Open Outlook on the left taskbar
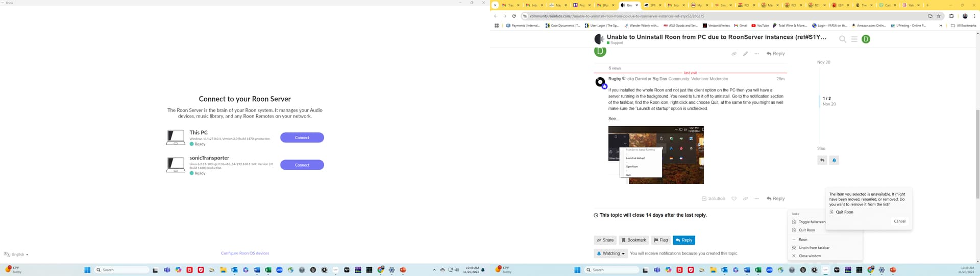Screen dimensions: 980x276 click(x=234, y=270)
